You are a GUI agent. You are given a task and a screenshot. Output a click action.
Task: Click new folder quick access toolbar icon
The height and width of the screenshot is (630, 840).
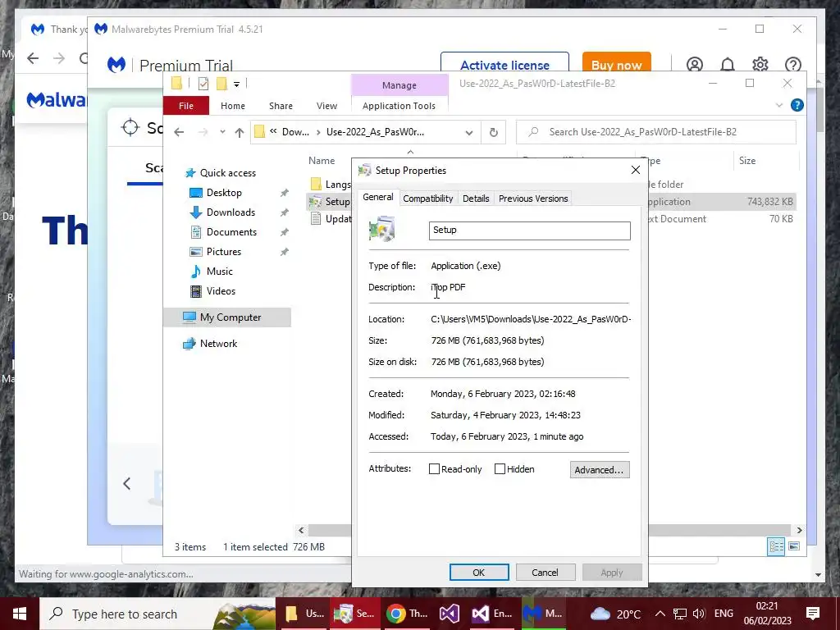221,84
